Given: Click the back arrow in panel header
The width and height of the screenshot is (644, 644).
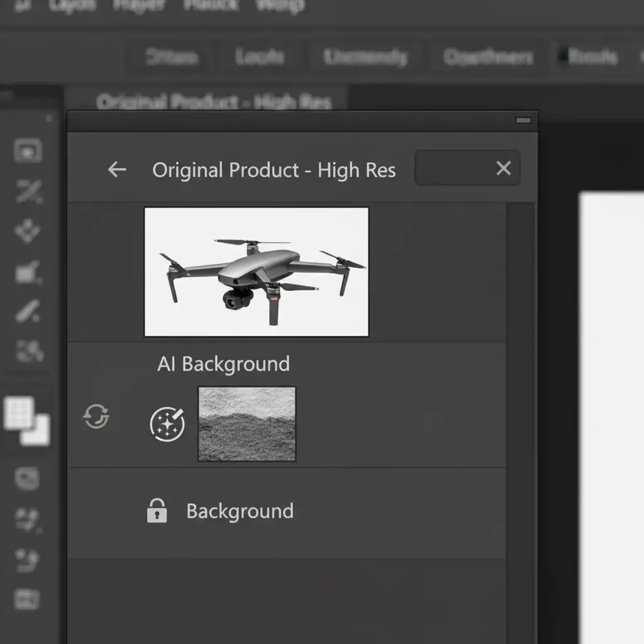Looking at the screenshot, I should click(x=117, y=169).
